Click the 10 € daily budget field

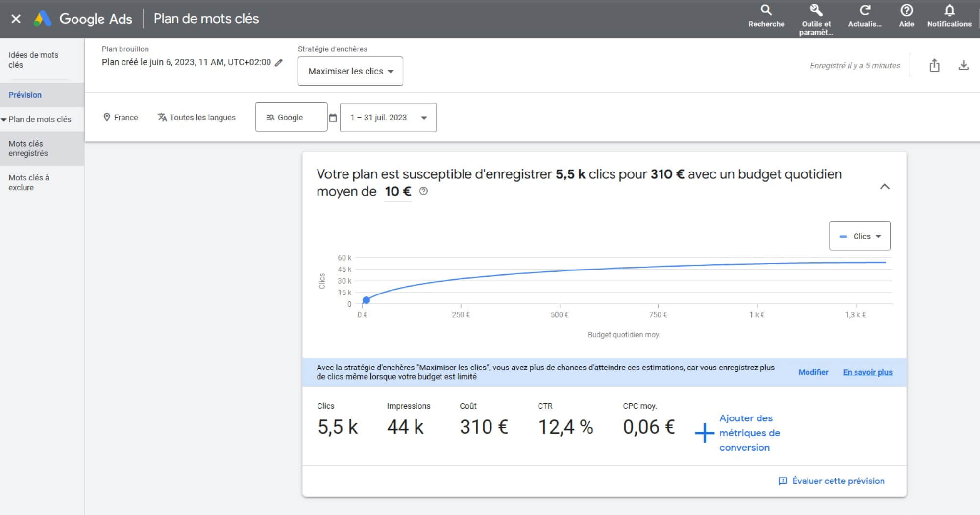[x=397, y=192]
